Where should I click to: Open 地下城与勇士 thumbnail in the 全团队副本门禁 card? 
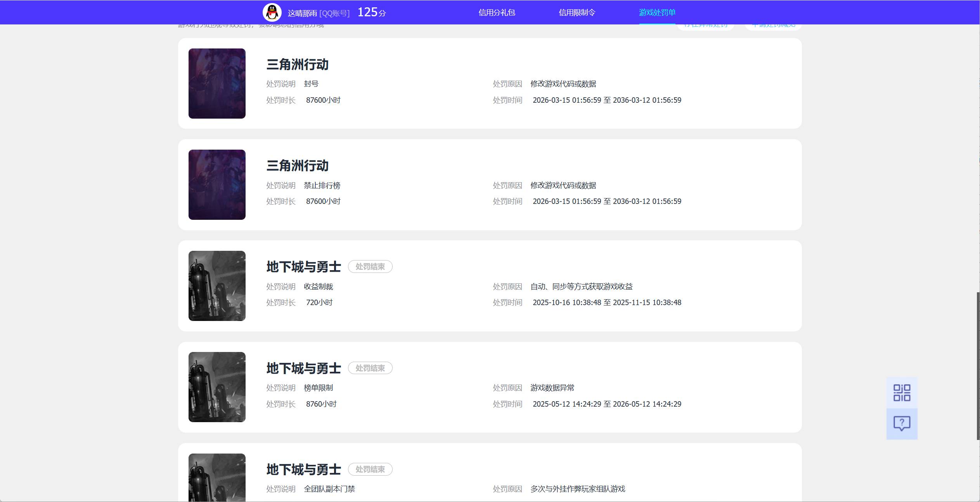coord(217,478)
